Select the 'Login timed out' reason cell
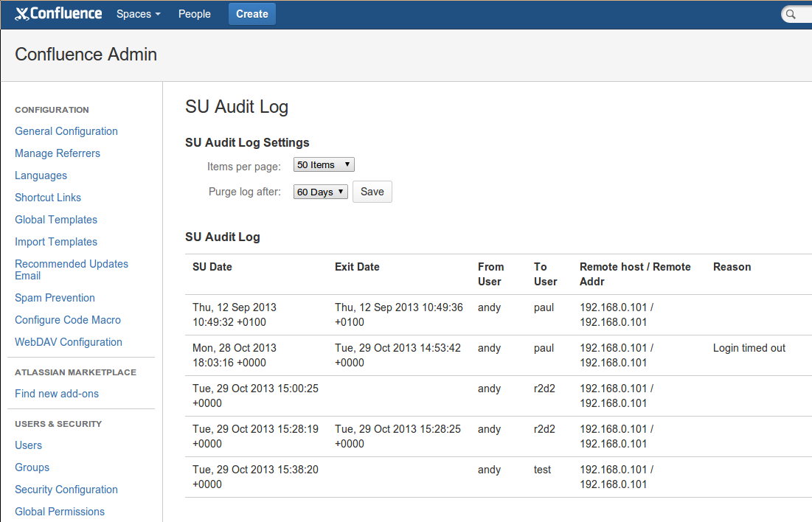This screenshot has width=812, height=522. tap(749, 348)
